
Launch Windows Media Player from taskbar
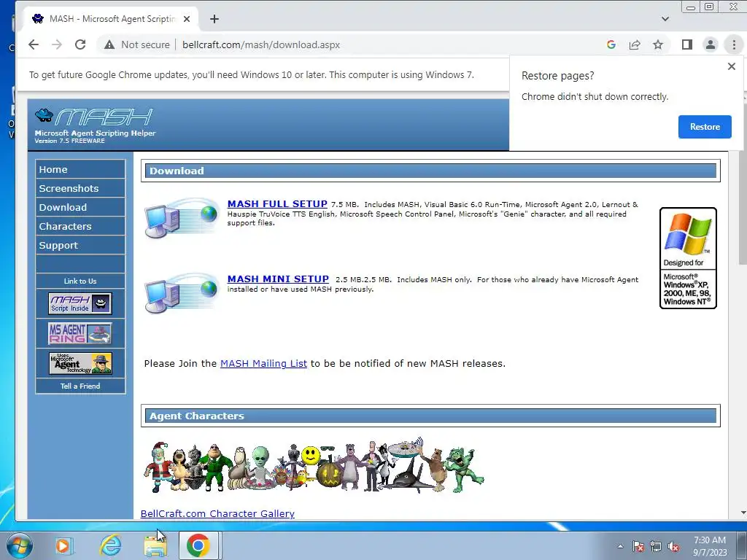[x=63, y=545]
